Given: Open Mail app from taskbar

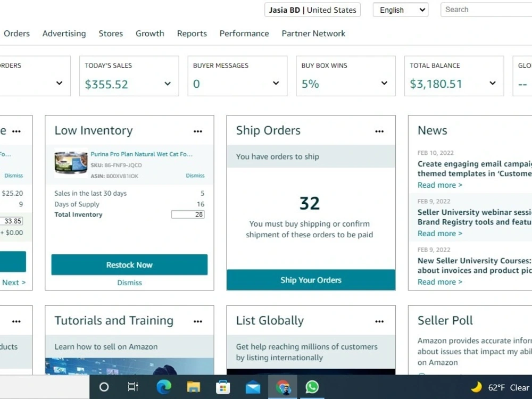Looking at the screenshot, I should tap(253, 387).
